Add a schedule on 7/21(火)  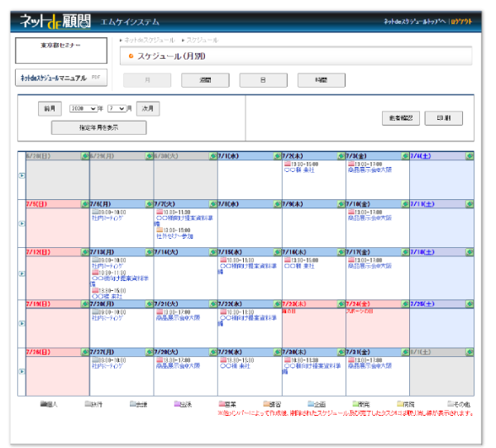point(213,304)
